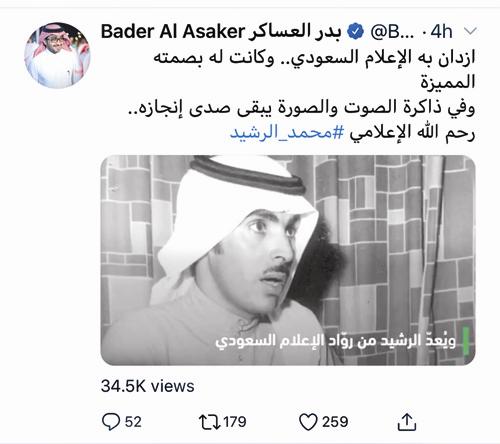
Task: Open the share upload arrow icon
Action: (x=407, y=422)
